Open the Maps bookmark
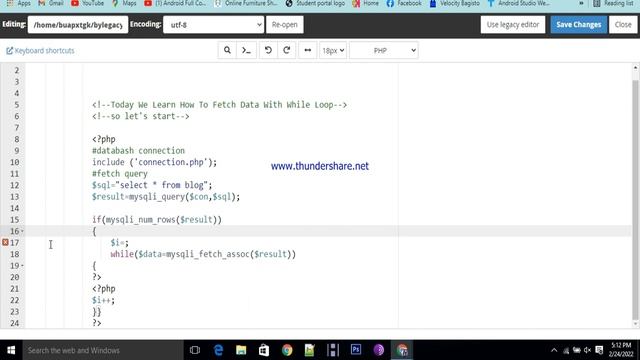This screenshot has width=640, height=360. tap(124, 3)
